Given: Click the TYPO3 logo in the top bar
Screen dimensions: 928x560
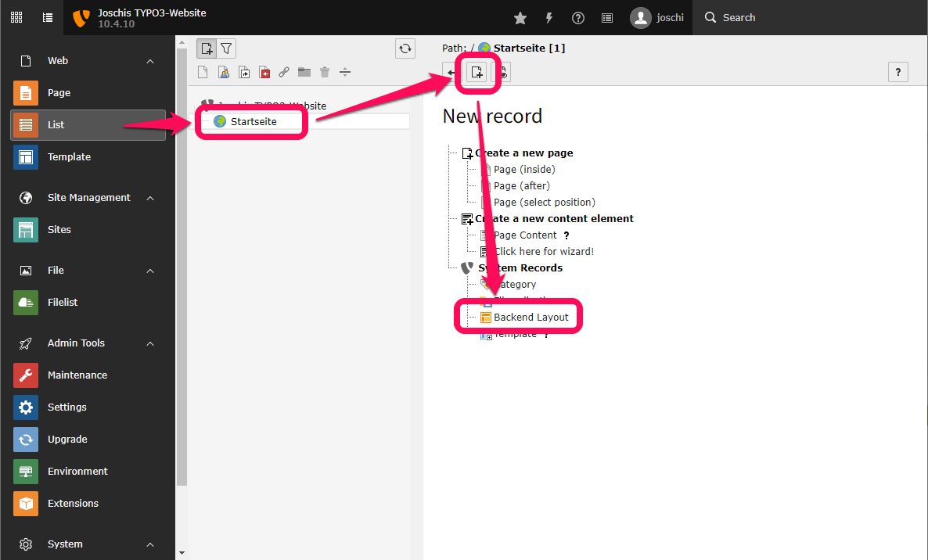Looking at the screenshot, I should (x=81, y=17).
